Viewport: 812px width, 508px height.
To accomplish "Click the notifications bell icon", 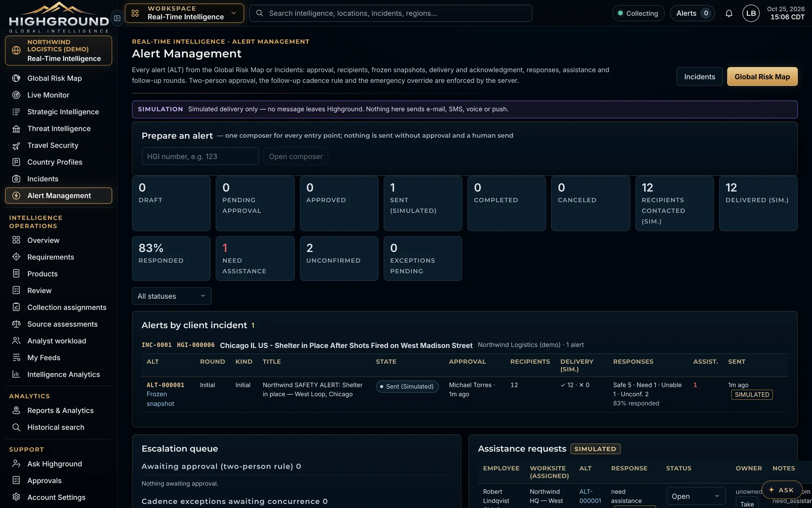I will coord(729,13).
